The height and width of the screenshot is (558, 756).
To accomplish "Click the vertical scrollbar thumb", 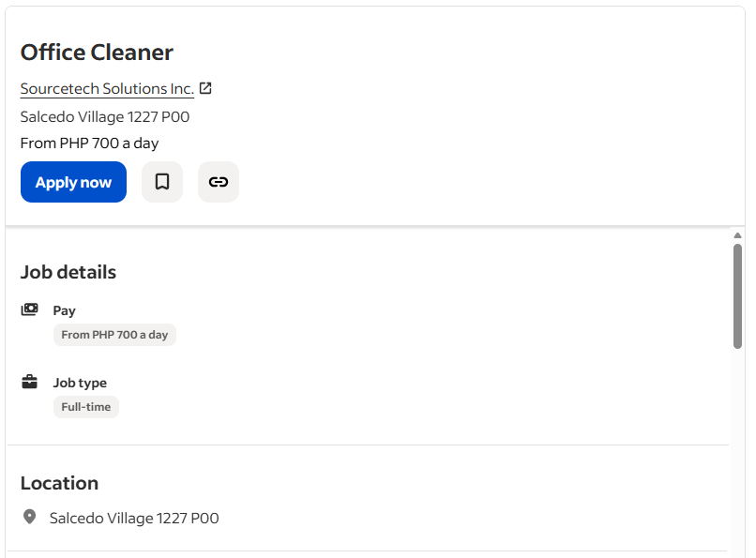I will pyautogui.click(x=738, y=295).
